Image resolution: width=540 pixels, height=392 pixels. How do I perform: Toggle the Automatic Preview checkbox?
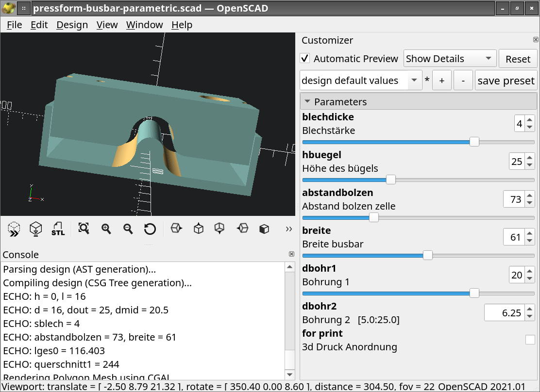pos(305,59)
